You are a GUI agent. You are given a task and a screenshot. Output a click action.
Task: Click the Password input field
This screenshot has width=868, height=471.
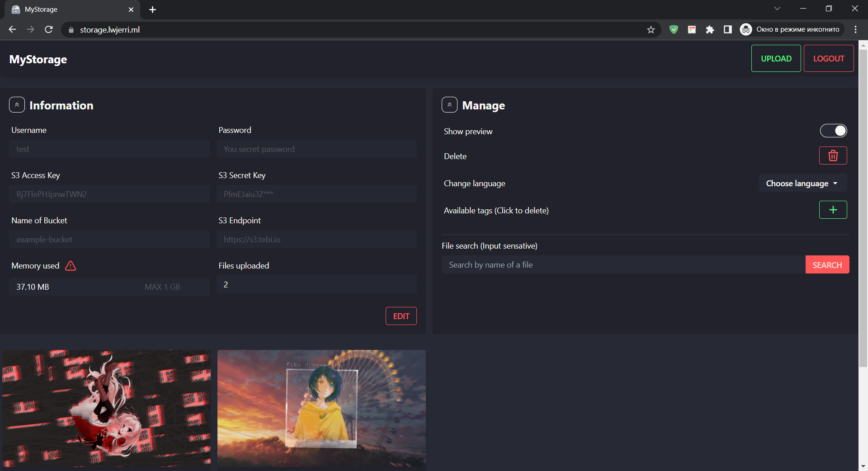[x=316, y=149]
